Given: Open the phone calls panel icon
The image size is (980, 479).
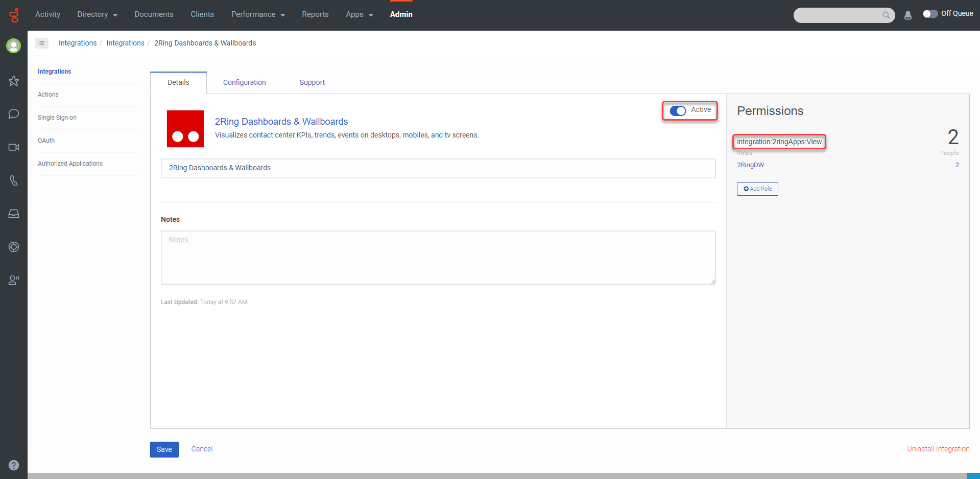Looking at the screenshot, I should pyautogui.click(x=13, y=180).
